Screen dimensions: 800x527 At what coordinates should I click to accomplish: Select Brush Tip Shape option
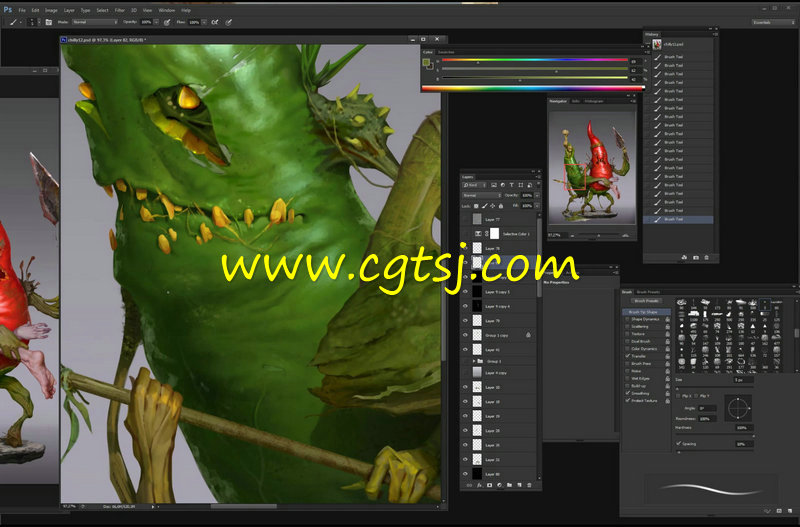coord(647,312)
